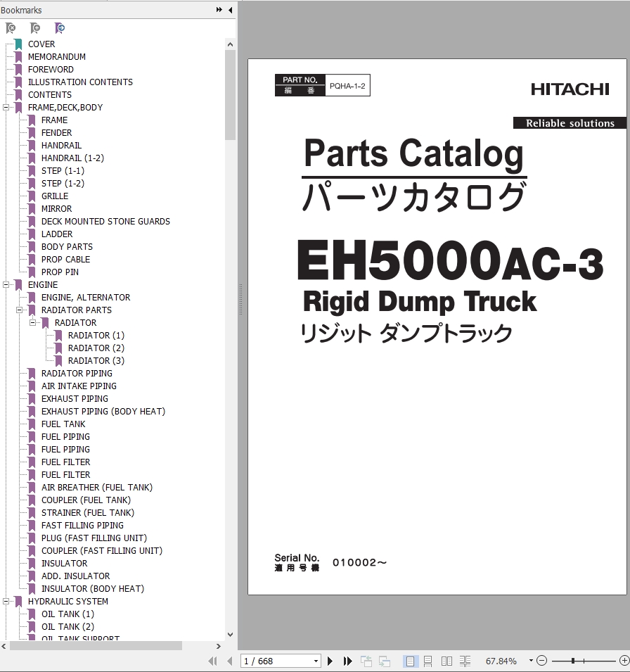Open AIR BREATHER (FUEL TANK) bookmark

(x=97, y=487)
